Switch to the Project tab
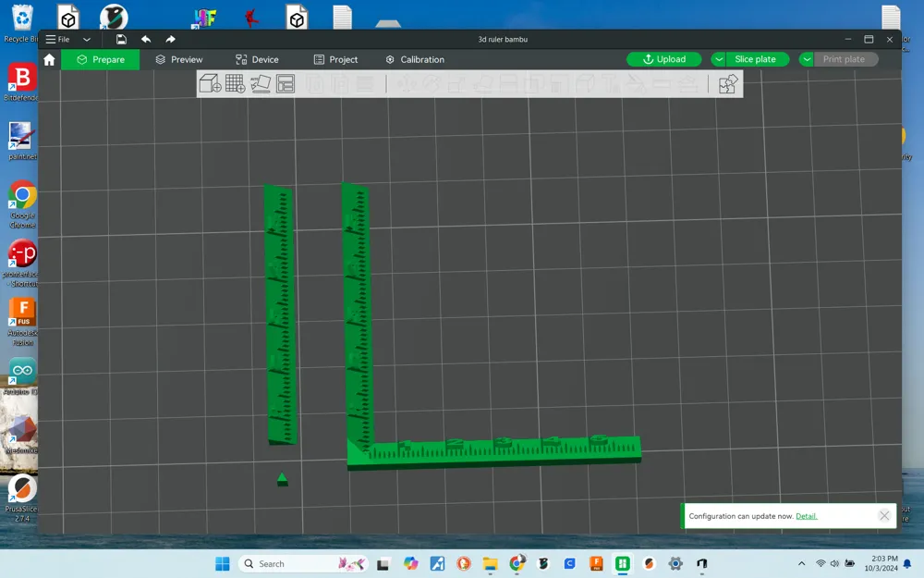Image resolution: width=924 pixels, height=578 pixels. pos(336,59)
